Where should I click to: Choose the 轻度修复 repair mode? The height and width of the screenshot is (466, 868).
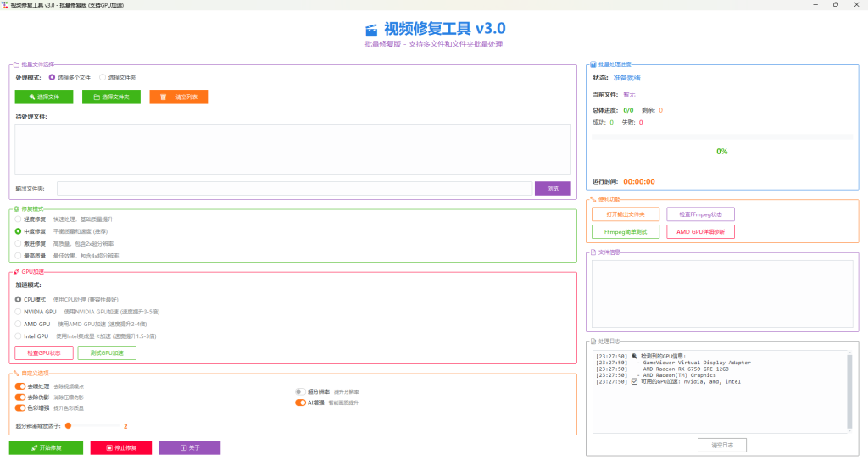(x=18, y=219)
